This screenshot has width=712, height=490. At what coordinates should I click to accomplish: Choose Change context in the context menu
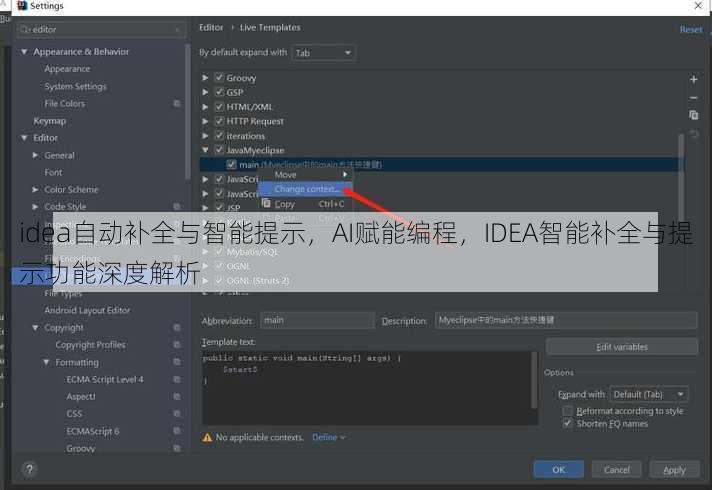(x=306, y=189)
